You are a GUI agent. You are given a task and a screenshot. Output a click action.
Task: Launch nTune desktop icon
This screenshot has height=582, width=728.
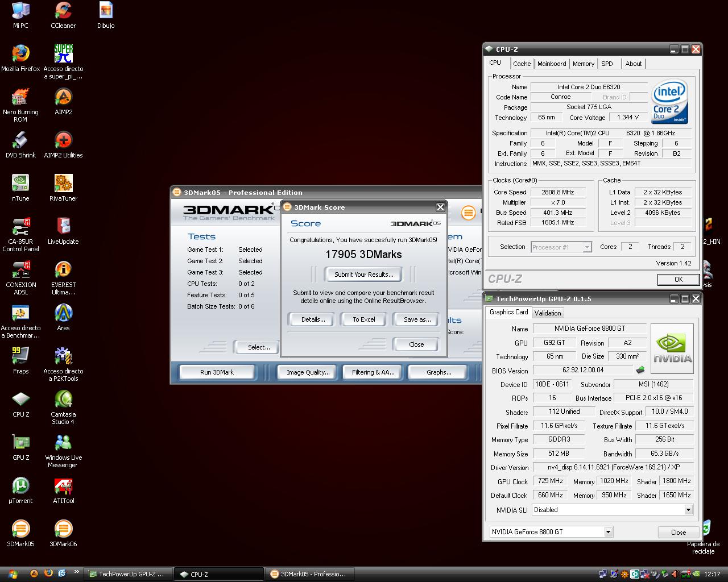[20, 188]
